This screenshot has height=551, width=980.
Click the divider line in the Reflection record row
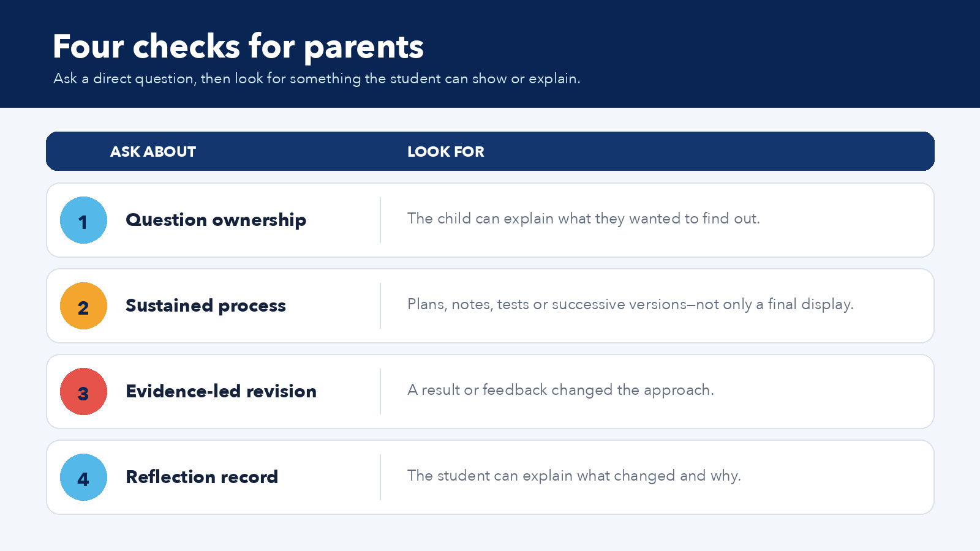pyautogui.click(x=380, y=478)
